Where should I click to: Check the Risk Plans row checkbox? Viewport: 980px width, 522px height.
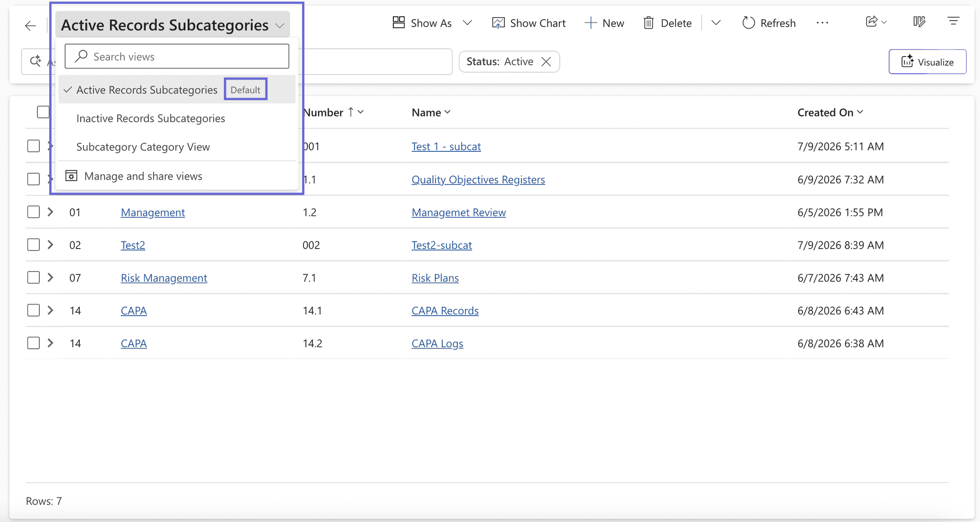pyautogui.click(x=33, y=278)
